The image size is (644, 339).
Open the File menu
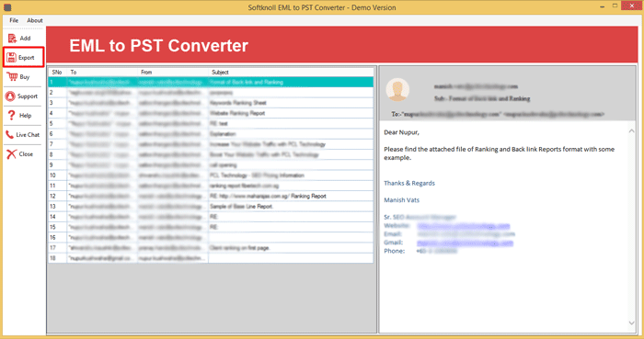click(x=14, y=20)
